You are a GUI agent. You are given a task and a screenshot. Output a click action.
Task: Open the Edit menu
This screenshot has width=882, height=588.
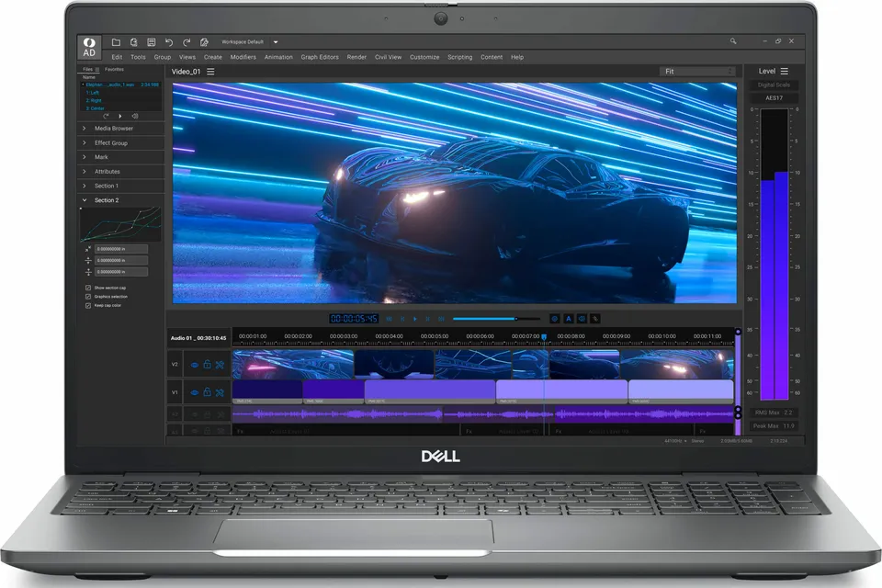(117, 57)
